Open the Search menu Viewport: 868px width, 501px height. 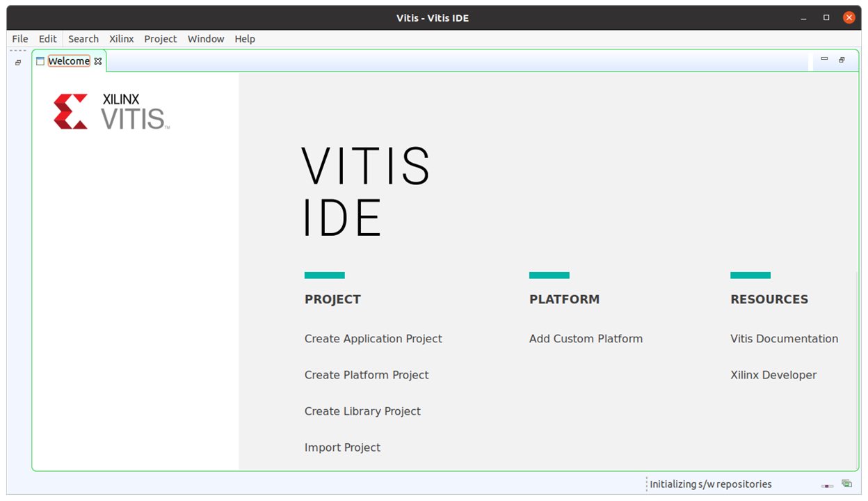coord(83,39)
